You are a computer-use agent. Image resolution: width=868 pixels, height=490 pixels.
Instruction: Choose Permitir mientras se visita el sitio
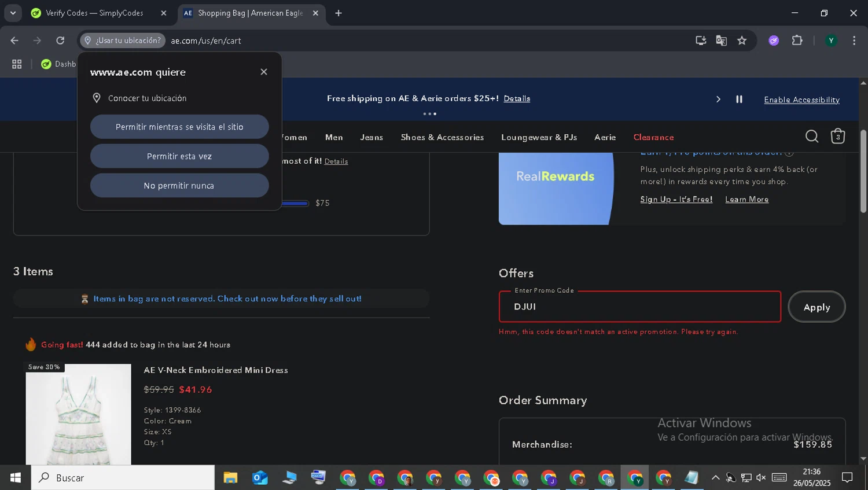pyautogui.click(x=179, y=127)
